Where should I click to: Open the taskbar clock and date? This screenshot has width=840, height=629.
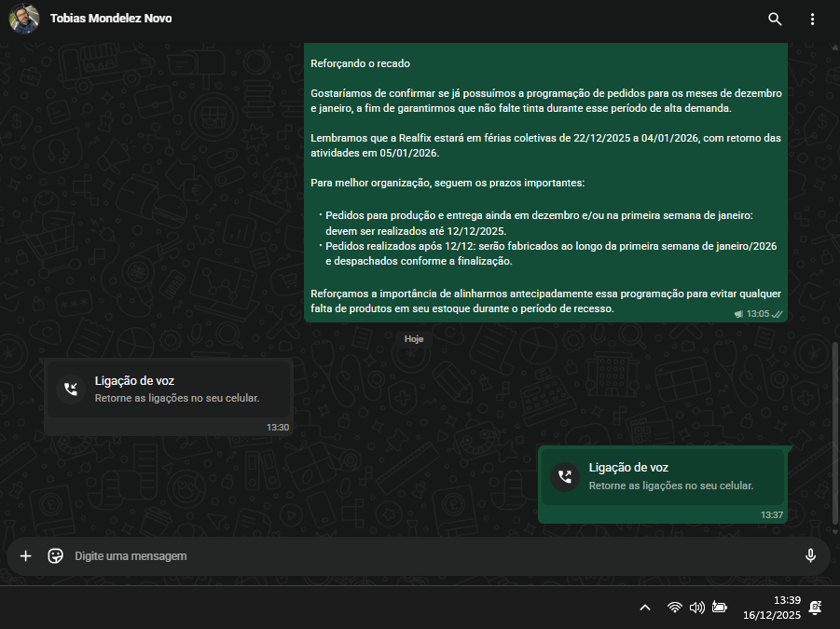pos(772,608)
